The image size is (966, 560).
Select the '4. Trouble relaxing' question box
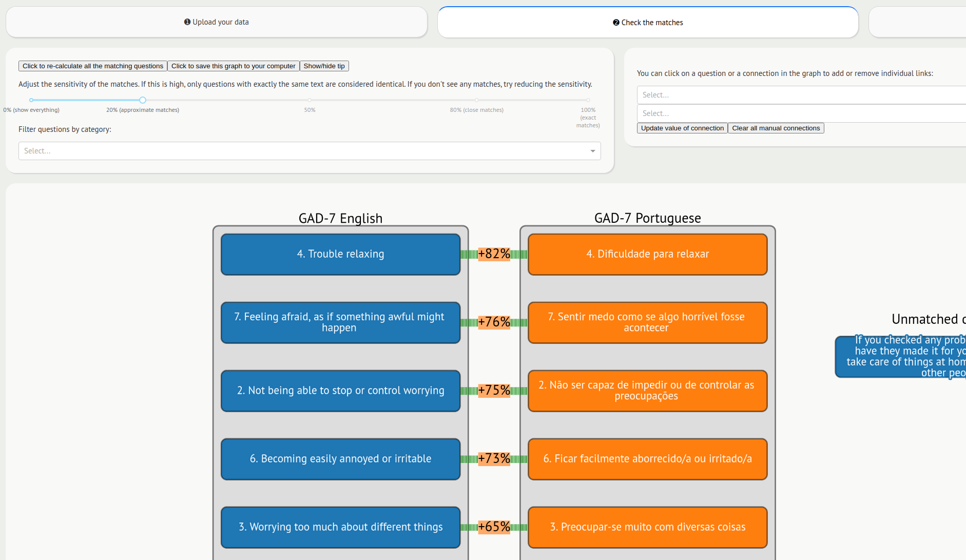click(x=341, y=255)
